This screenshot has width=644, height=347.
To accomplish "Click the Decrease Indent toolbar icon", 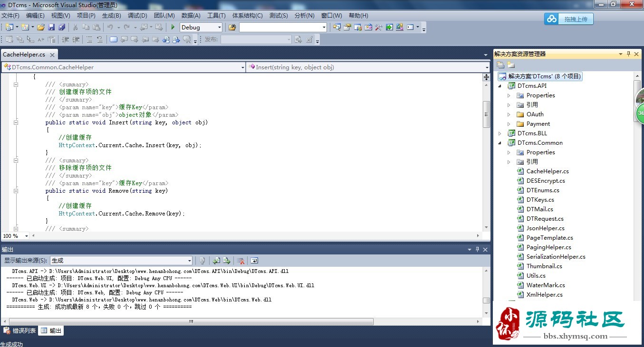I will [66, 39].
